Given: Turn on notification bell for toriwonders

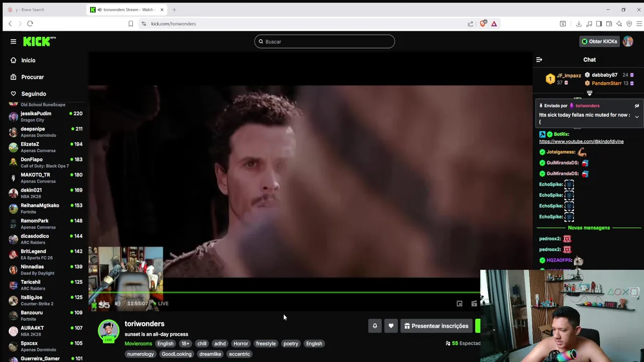Looking at the screenshot, I should click(375, 326).
